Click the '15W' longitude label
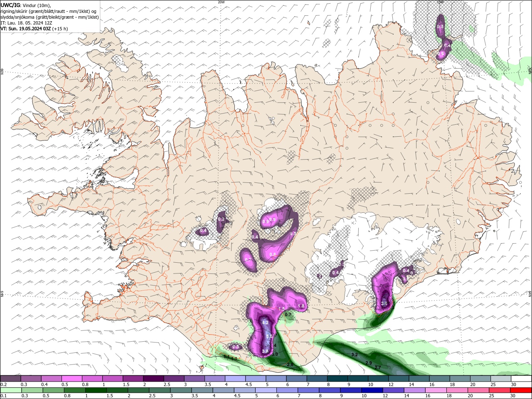The image size is (532, 399). click(x=440, y=2)
